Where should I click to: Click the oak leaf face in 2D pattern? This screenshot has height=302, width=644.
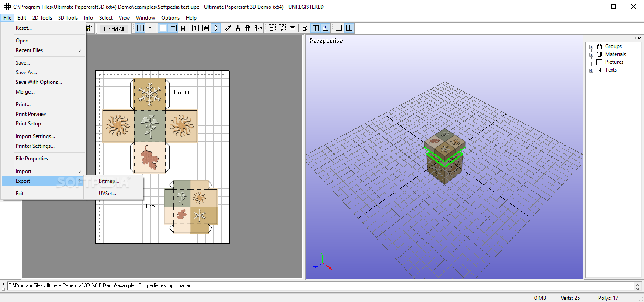149,157
